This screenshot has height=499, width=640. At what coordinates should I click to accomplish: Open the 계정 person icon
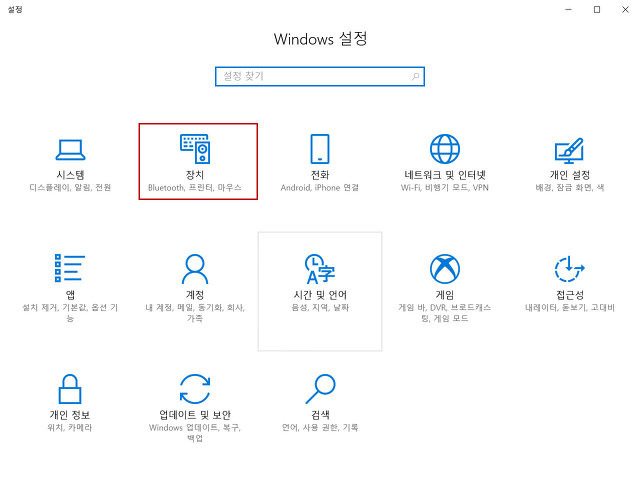tap(195, 269)
